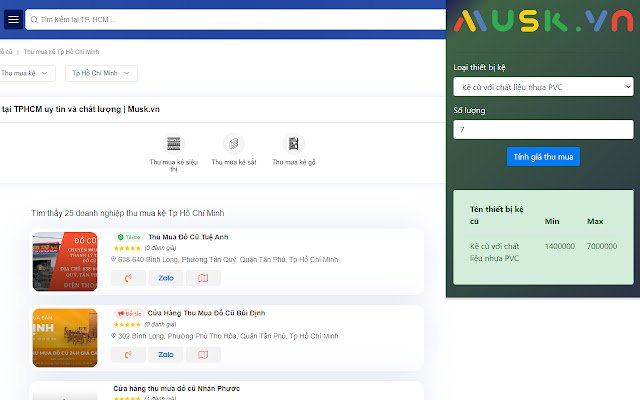
Task: Click the location pin for 638-640 Bình Long address
Action: (113, 259)
